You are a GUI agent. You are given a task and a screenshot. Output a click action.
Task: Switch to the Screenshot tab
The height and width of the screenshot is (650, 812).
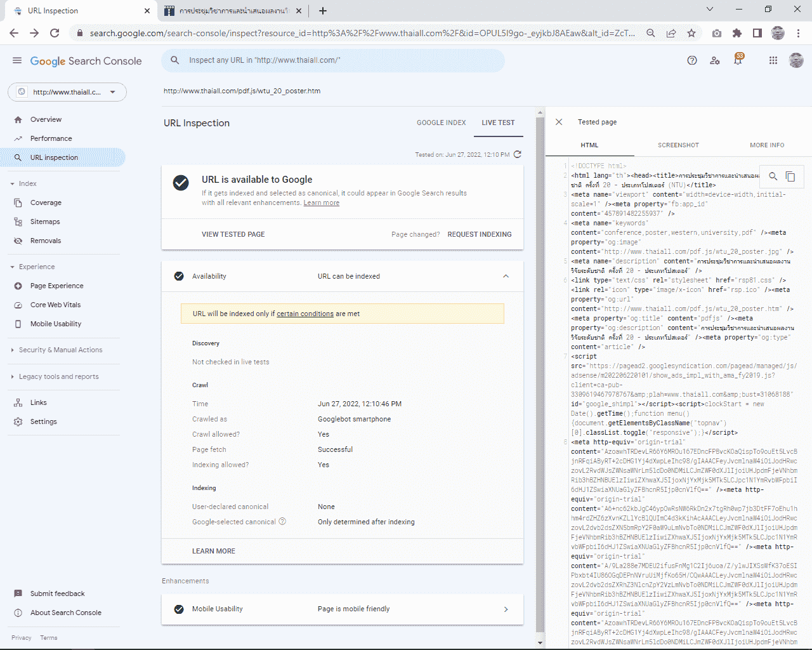coord(678,145)
